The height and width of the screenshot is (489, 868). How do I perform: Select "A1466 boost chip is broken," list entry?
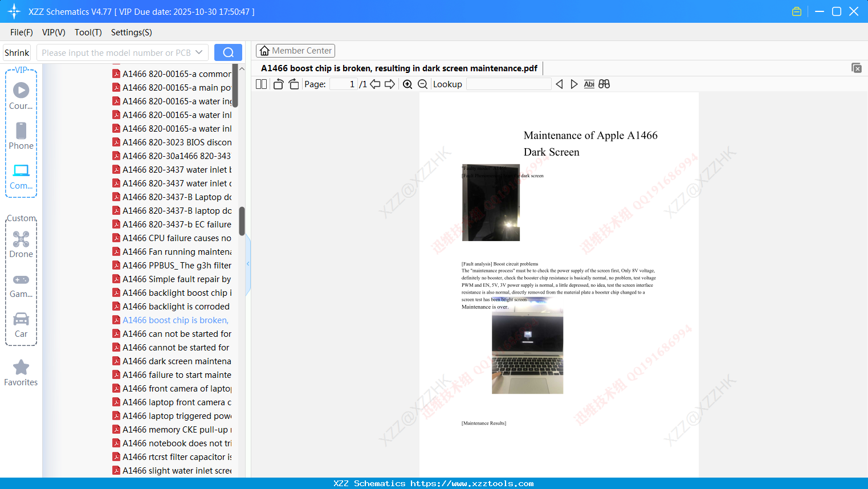(x=172, y=320)
